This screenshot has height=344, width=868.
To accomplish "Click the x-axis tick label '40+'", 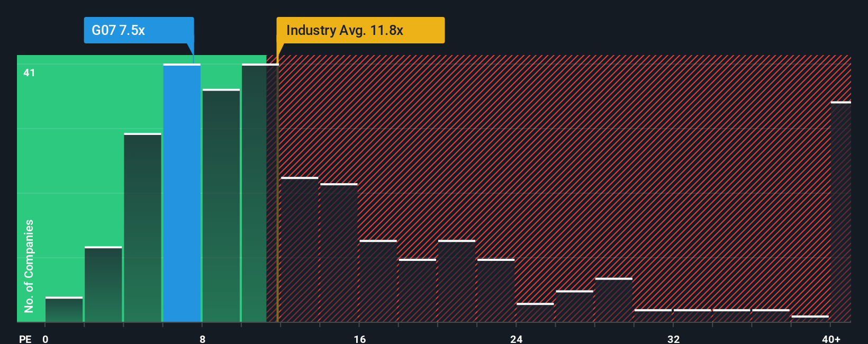I will point(831,339).
